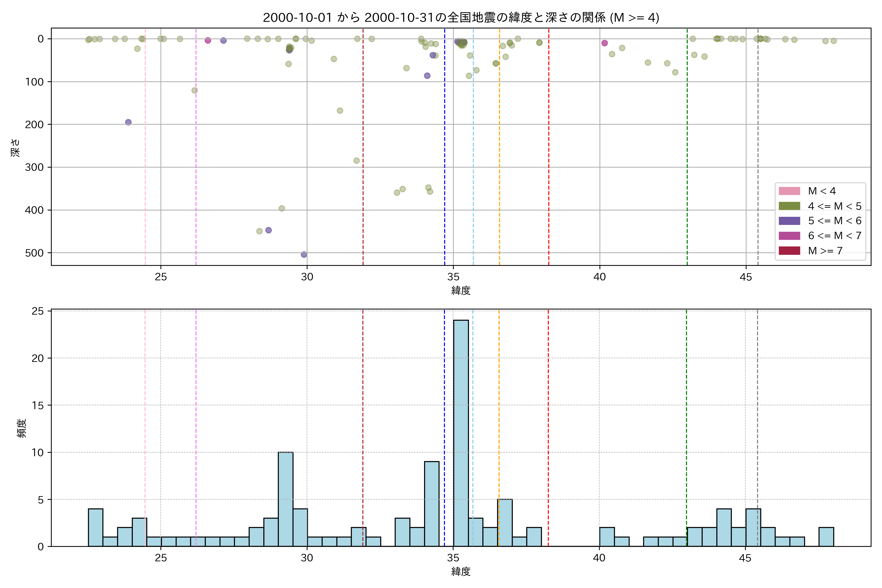Click the purple '5 <= M < 6' legend swatch
The height and width of the screenshot is (588, 882).
(789, 220)
